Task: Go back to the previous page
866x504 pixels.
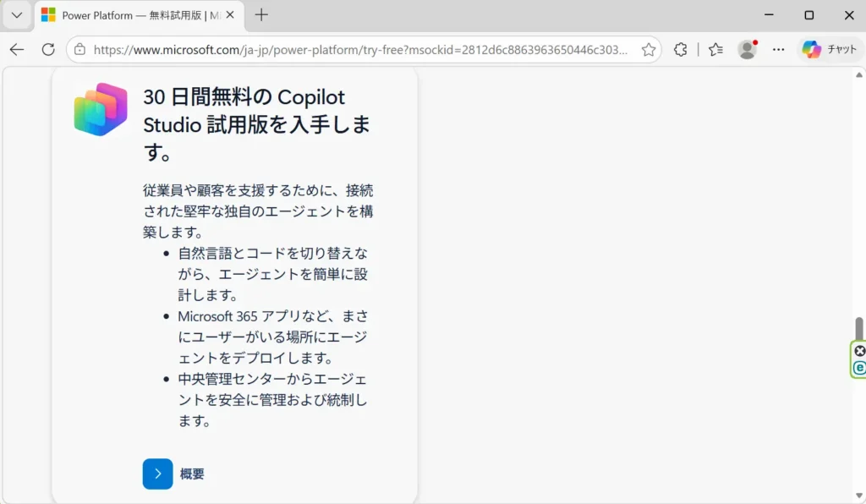Action: point(17,50)
